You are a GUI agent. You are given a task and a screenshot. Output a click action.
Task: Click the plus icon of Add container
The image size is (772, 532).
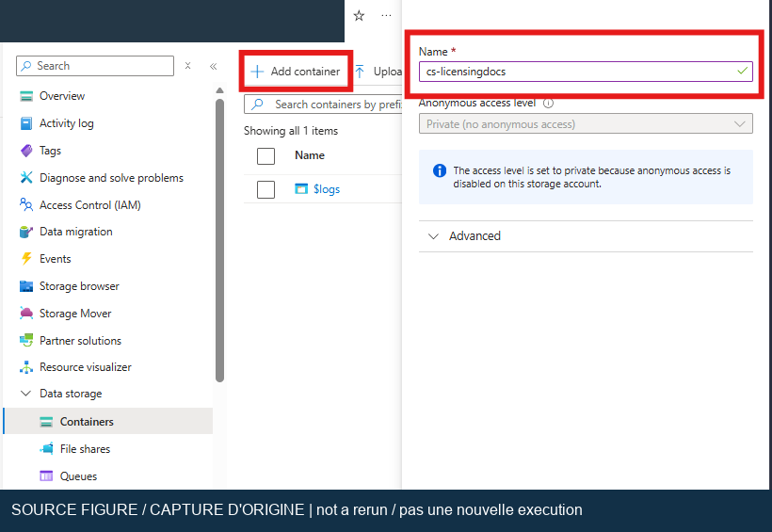(257, 72)
